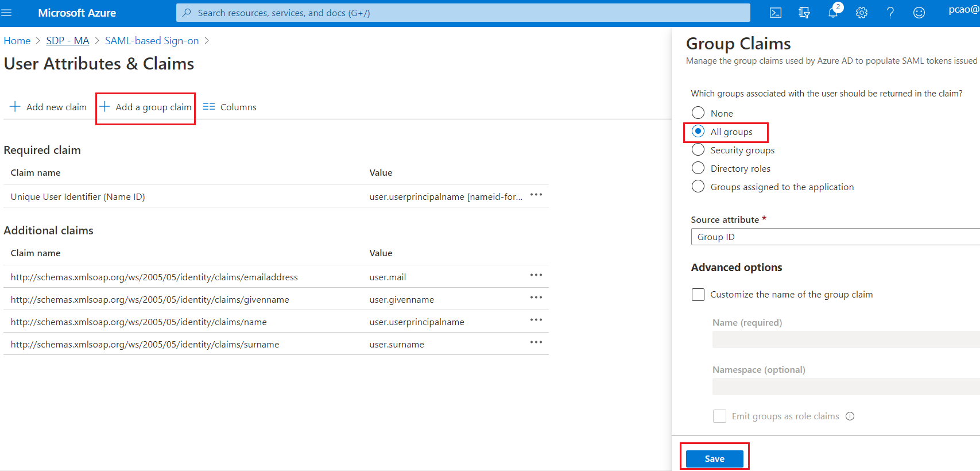Viewport: 980px width, 471px height.
Task: Expand options for Unique User Identifier claim
Action: pyautogui.click(x=536, y=195)
